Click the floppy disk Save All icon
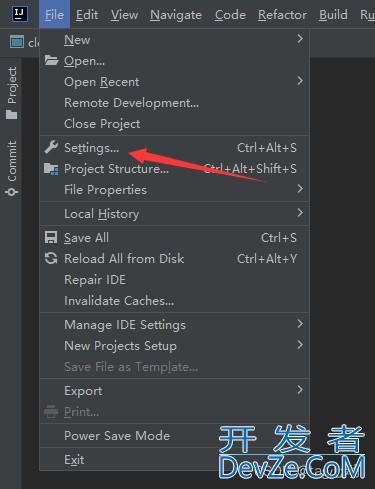Image resolution: width=375 pixels, height=489 pixels. [51, 238]
